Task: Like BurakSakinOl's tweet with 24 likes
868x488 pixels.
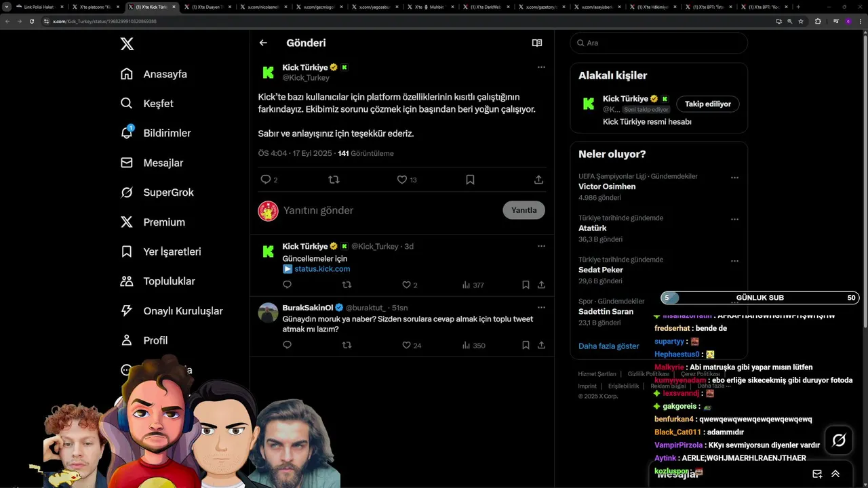Action: [407, 345]
